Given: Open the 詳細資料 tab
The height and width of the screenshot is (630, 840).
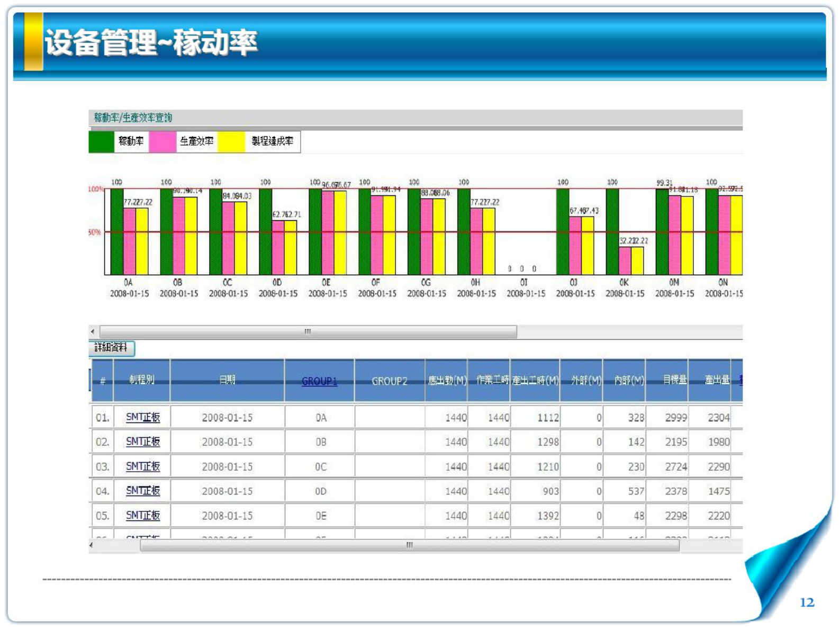Looking at the screenshot, I should [112, 348].
